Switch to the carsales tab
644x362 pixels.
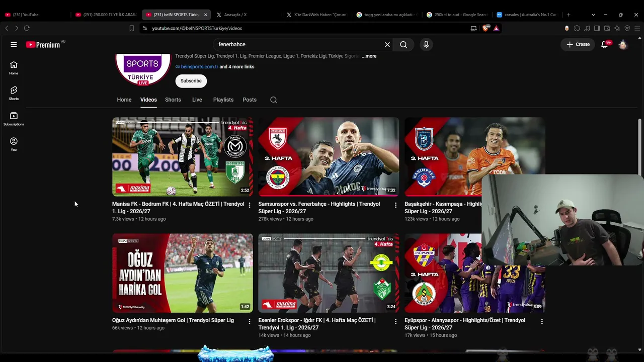(527, 15)
